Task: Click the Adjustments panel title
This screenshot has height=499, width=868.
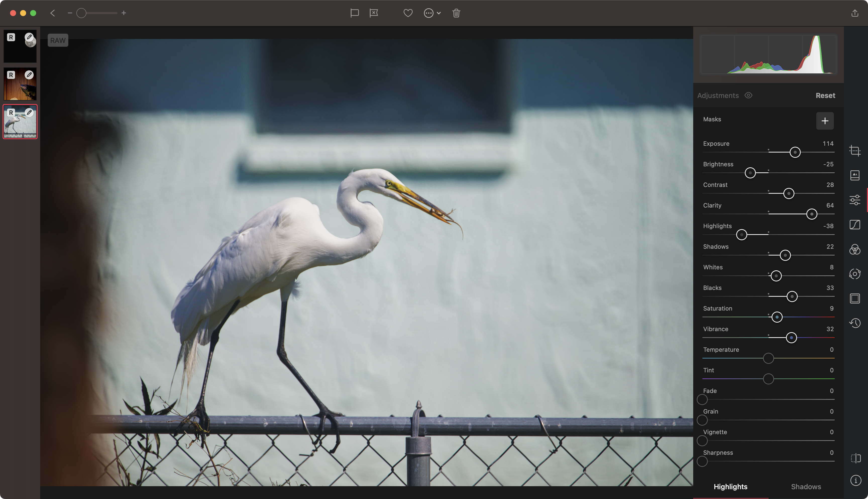Action: click(x=718, y=95)
